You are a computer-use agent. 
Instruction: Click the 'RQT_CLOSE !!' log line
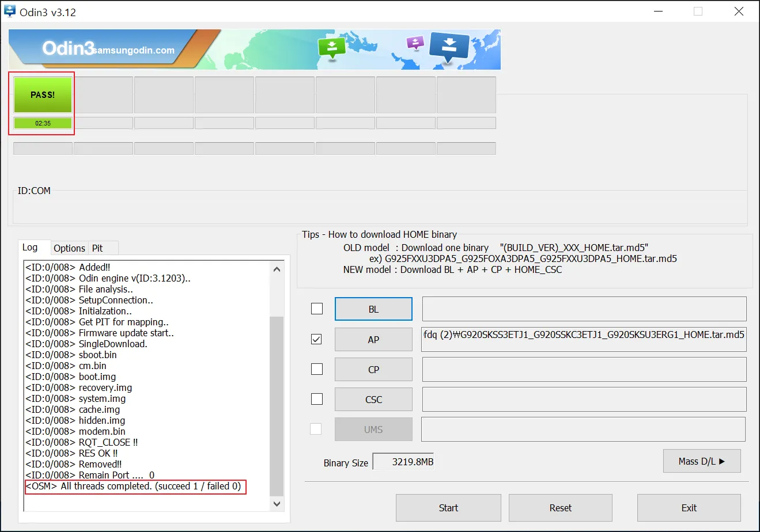82,442
